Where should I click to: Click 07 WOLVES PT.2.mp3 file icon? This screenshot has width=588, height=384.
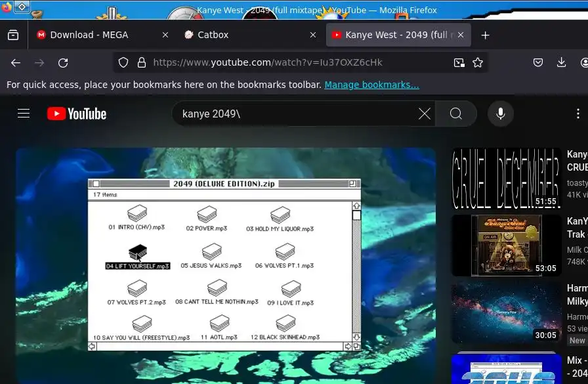[x=137, y=288]
